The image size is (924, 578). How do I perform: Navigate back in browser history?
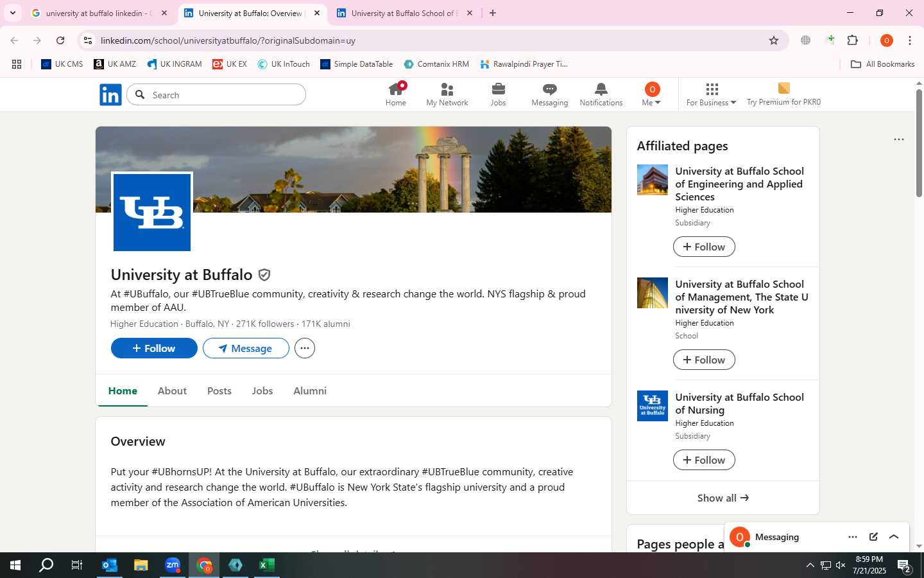pyautogui.click(x=14, y=40)
